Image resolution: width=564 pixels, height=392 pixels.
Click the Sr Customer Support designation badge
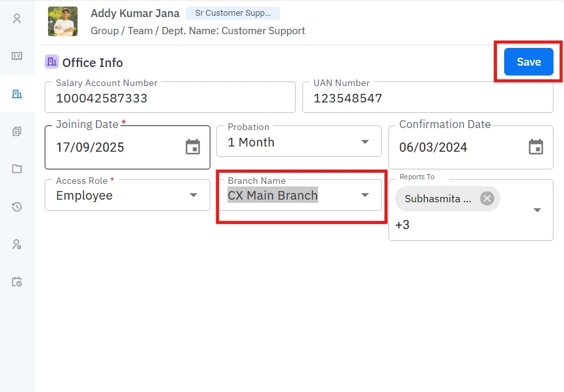tap(233, 13)
